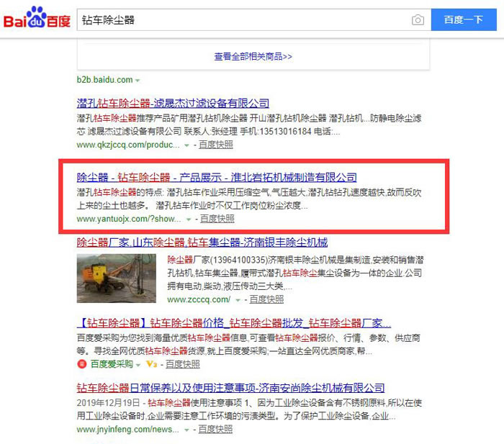Screen dimensions: 504x444
Task: Open 【钻车除尘器】价格_批发 result title
Action: (234, 322)
